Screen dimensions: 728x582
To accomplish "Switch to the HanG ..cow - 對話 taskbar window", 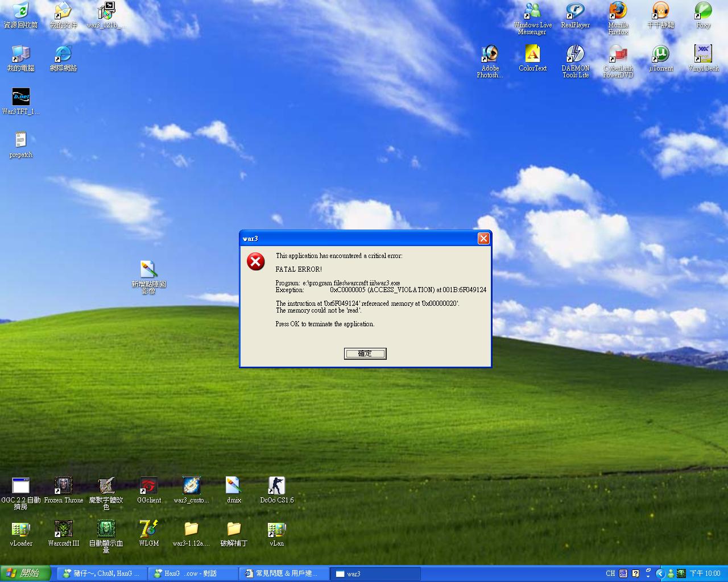I will 193,573.
